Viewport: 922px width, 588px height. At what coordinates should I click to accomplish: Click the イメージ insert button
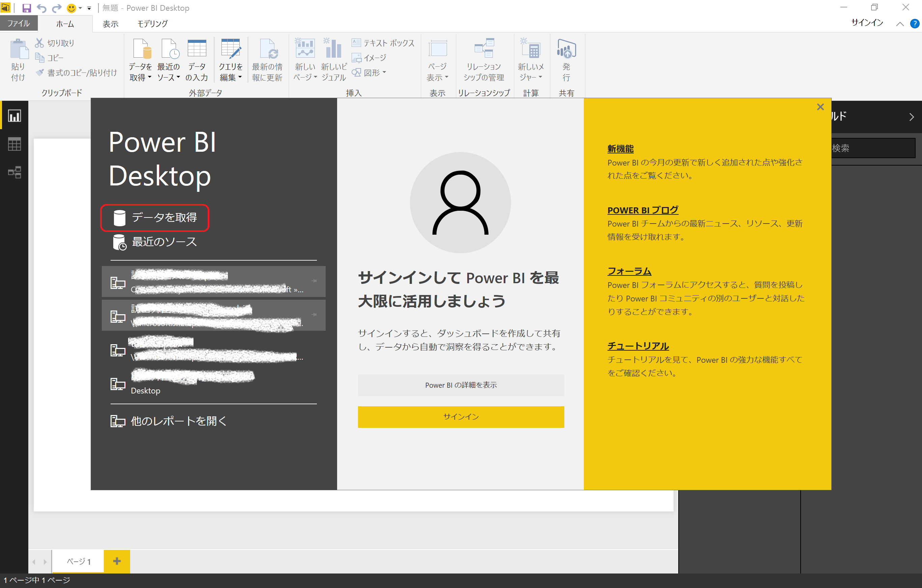(369, 58)
